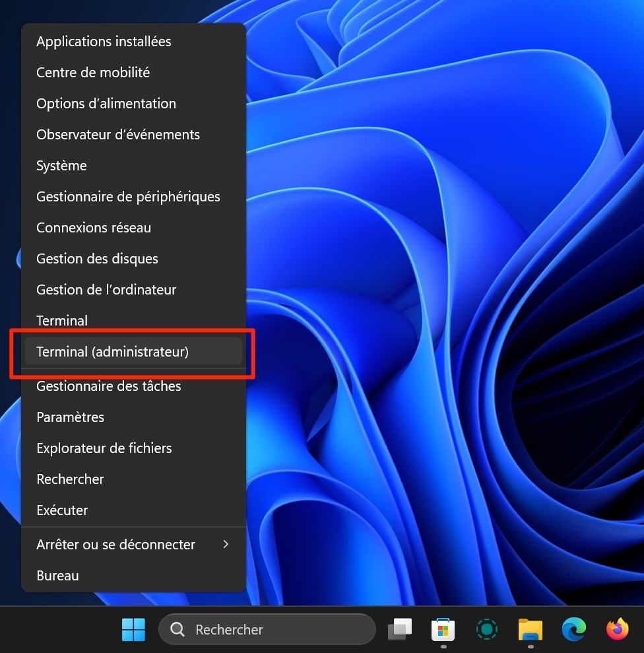Image resolution: width=644 pixels, height=653 pixels.
Task: Open Applications installées
Action: tap(133, 41)
